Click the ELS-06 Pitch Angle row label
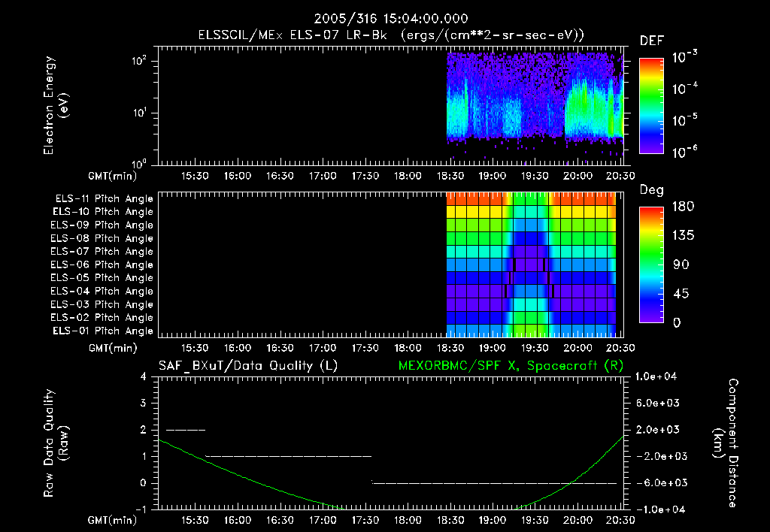The width and height of the screenshot is (770, 532). (102, 265)
